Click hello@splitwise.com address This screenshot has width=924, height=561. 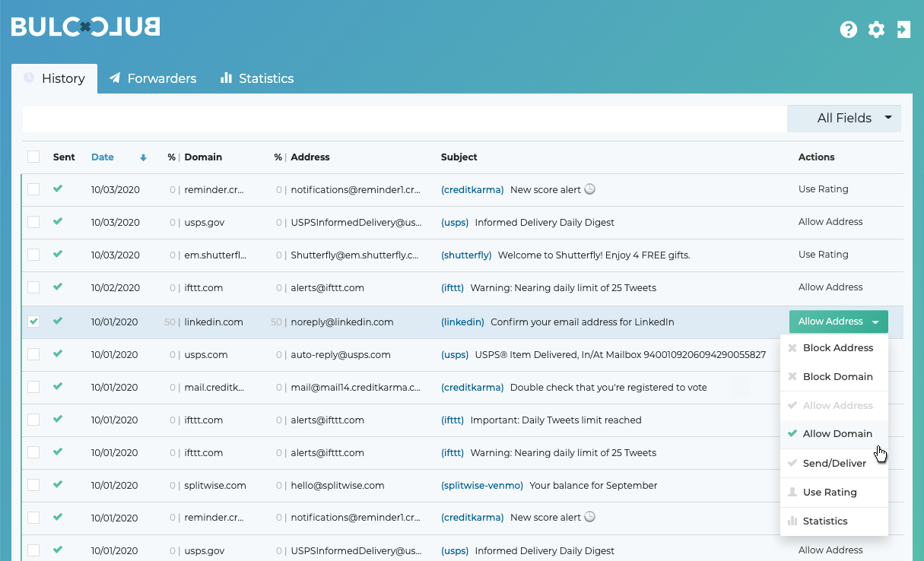[x=338, y=486]
